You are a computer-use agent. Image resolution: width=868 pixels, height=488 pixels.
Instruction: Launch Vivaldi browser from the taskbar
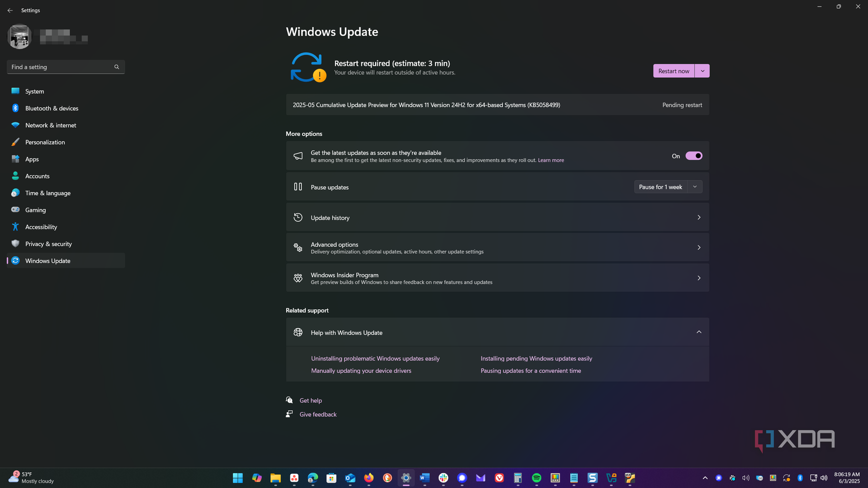click(x=499, y=477)
